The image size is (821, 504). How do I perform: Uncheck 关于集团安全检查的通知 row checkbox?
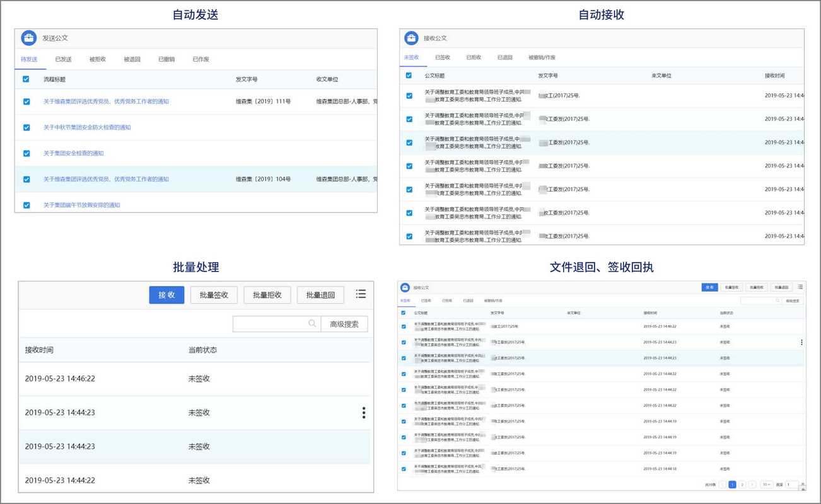coord(26,154)
